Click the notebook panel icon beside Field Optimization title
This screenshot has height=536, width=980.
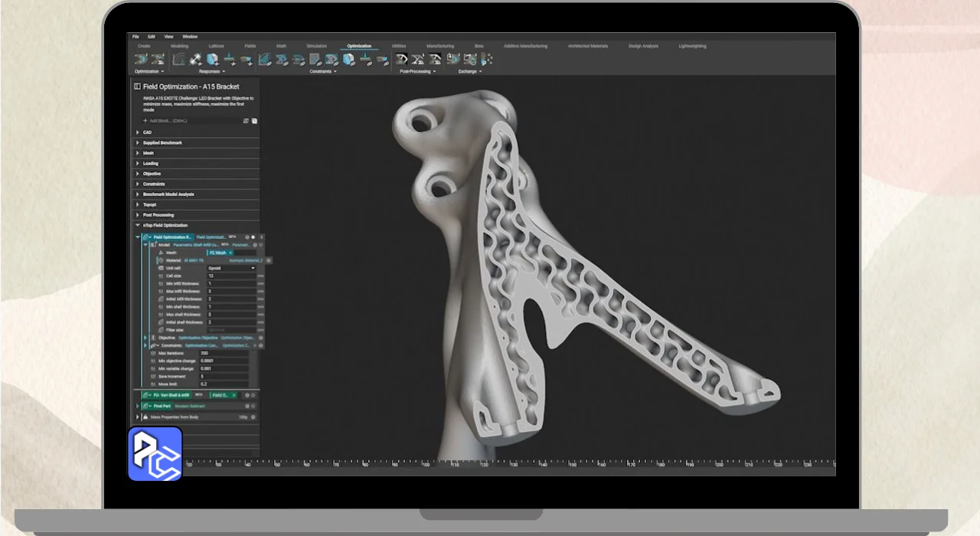click(138, 87)
